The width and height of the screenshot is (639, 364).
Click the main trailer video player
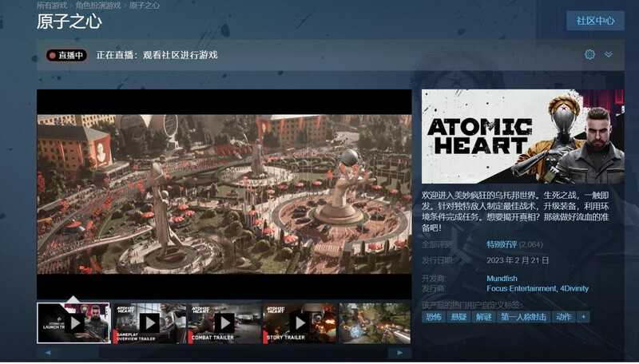click(x=224, y=194)
